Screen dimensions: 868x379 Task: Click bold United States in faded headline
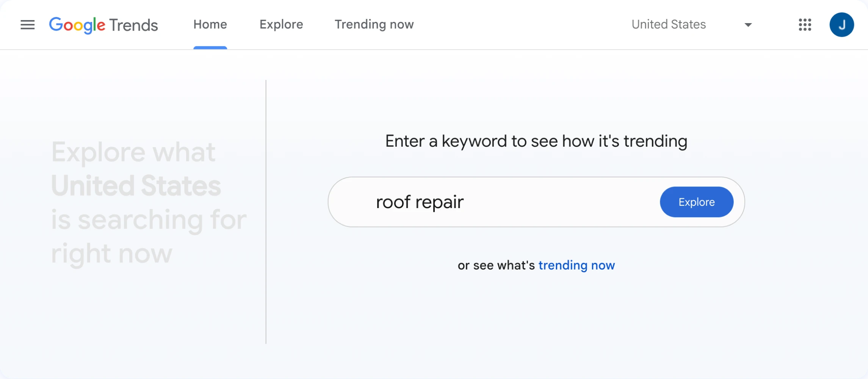point(136,186)
